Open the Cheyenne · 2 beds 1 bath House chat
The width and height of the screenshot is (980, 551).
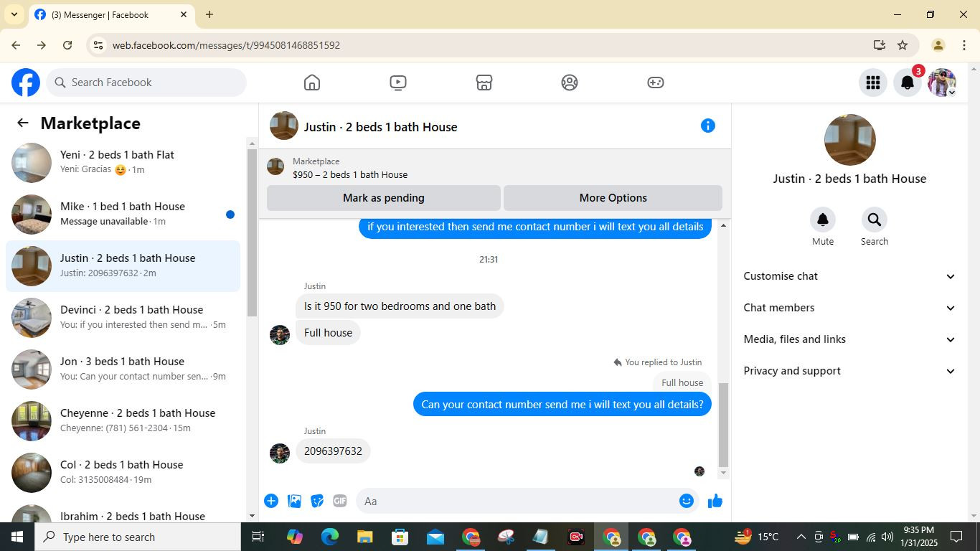123,421
